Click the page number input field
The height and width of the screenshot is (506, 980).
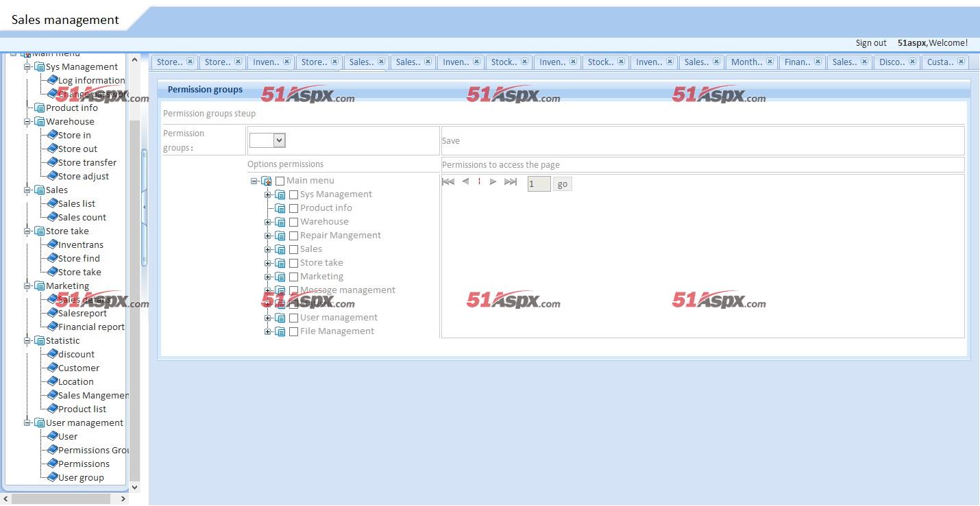click(539, 184)
